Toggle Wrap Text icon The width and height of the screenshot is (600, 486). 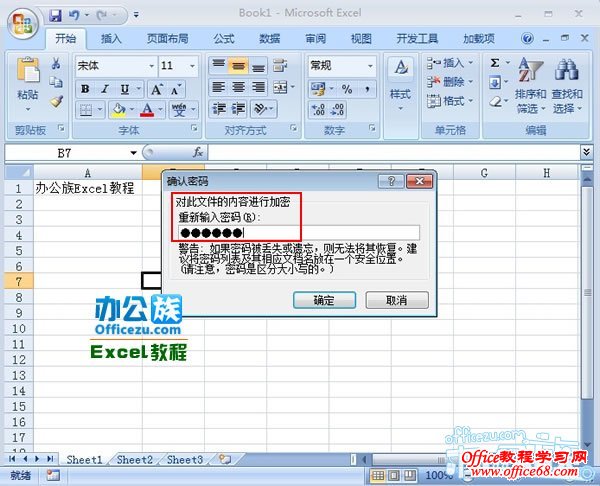[x=280, y=65]
